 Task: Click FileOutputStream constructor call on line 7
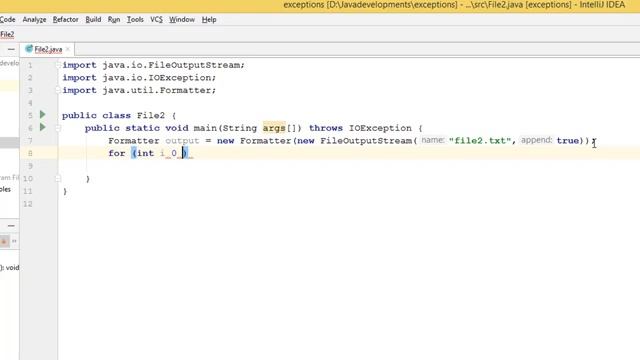pyautogui.click(x=366, y=141)
